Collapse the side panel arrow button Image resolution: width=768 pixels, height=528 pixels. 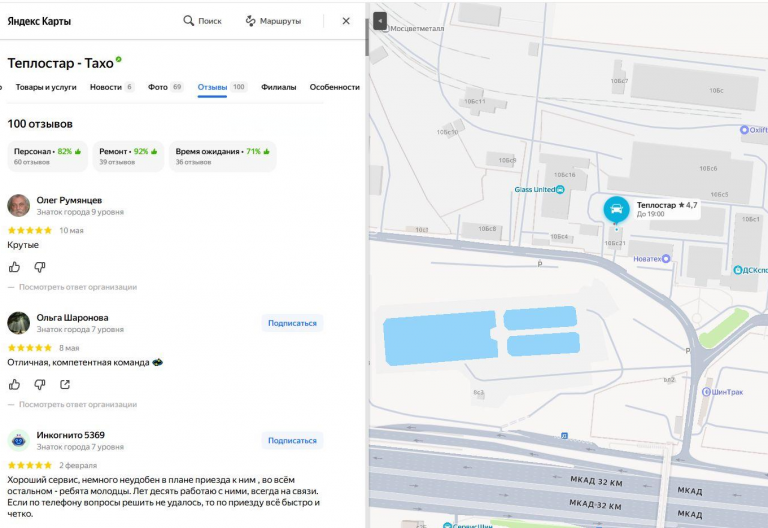click(380, 21)
